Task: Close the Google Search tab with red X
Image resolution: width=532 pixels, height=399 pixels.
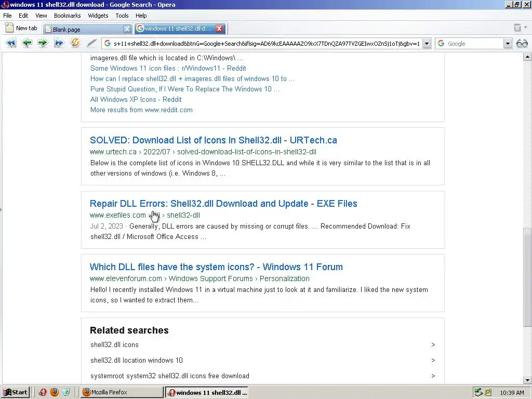Action: tap(219, 29)
